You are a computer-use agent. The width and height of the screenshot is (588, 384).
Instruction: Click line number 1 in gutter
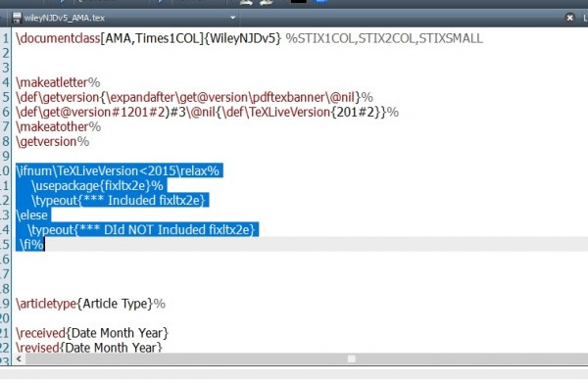pos(5,38)
